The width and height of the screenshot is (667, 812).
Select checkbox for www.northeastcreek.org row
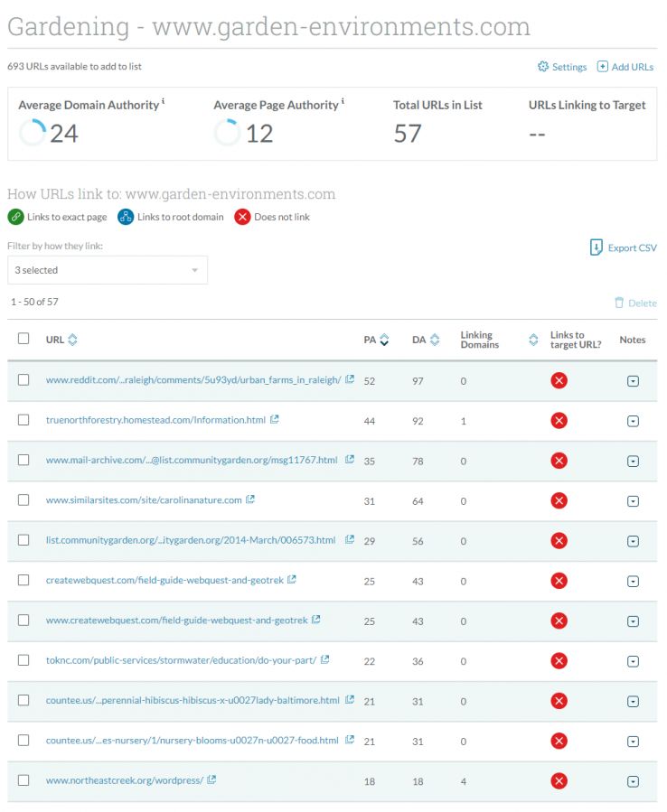tap(23, 780)
